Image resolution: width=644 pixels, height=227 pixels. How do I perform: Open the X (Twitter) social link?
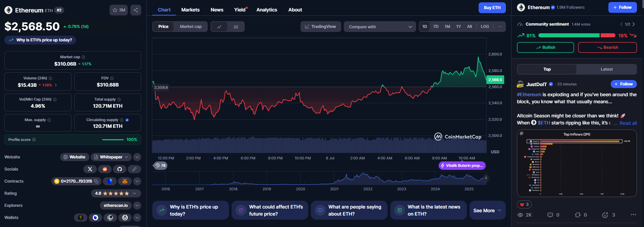[90, 169]
